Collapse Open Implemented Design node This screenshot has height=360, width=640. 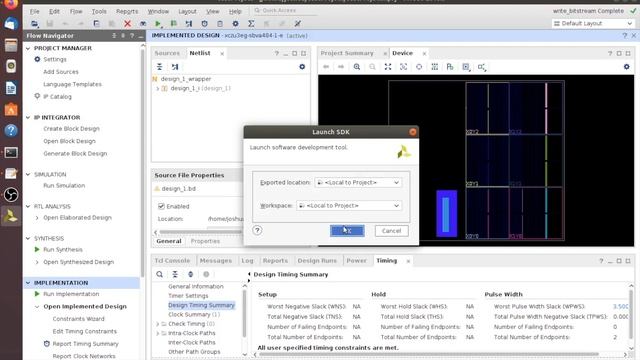click(37, 307)
